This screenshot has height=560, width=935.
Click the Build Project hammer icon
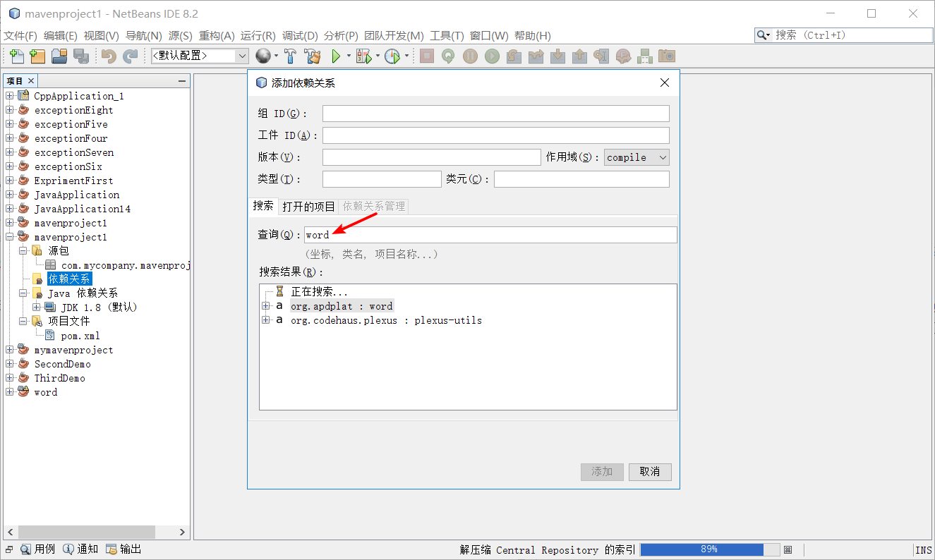[x=290, y=56]
